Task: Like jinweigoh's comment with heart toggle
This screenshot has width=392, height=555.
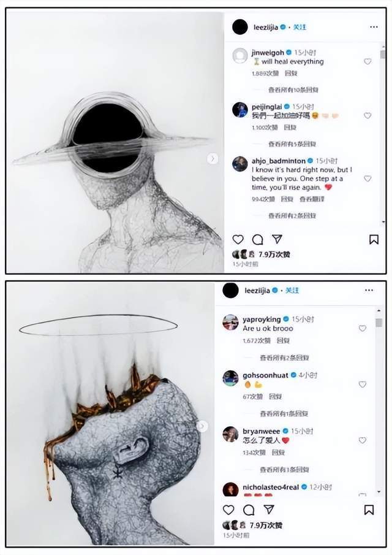Action: (x=367, y=61)
